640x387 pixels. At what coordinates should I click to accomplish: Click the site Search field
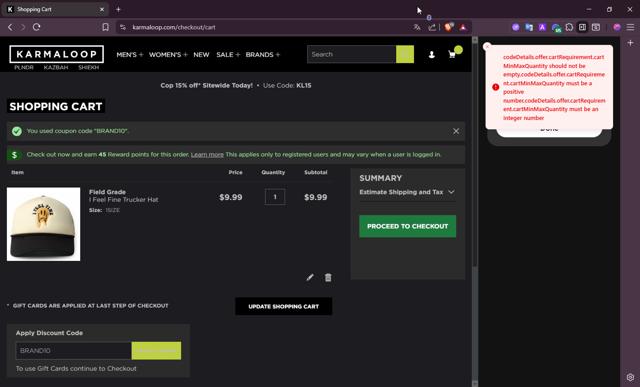coord(351,54)
